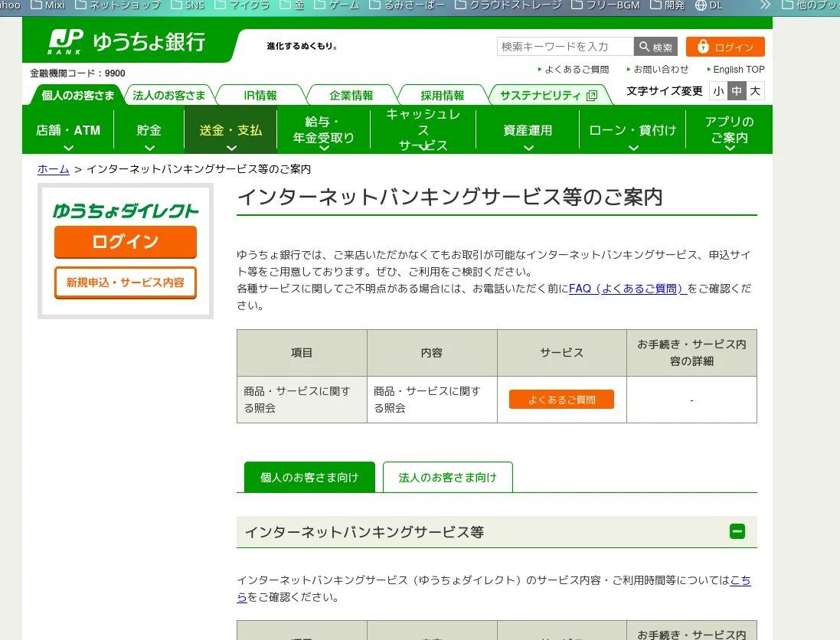Open the DL globe bookmark
840x640 pixels.
click(x=708, y=5)
